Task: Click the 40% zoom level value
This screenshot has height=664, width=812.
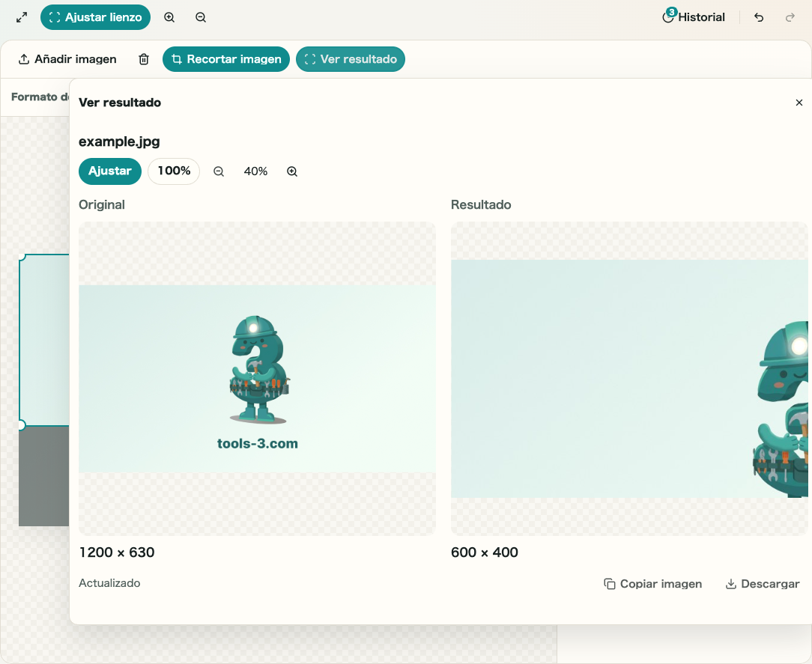Action: tap(256, 171)
